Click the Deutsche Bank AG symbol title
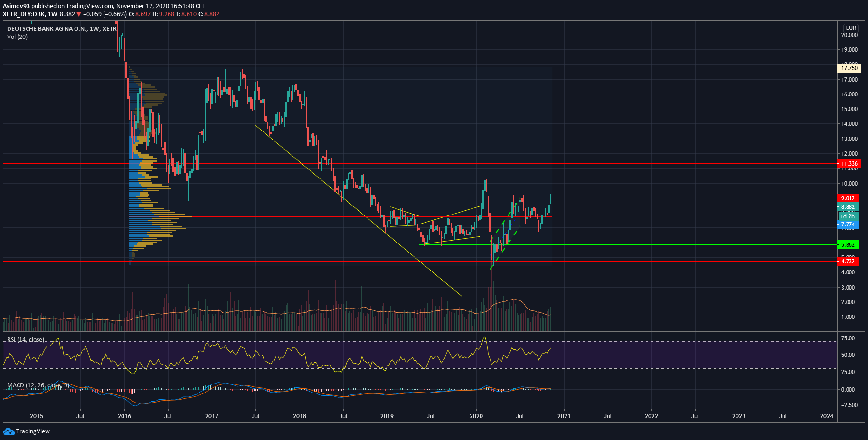 tap(62, 29)
